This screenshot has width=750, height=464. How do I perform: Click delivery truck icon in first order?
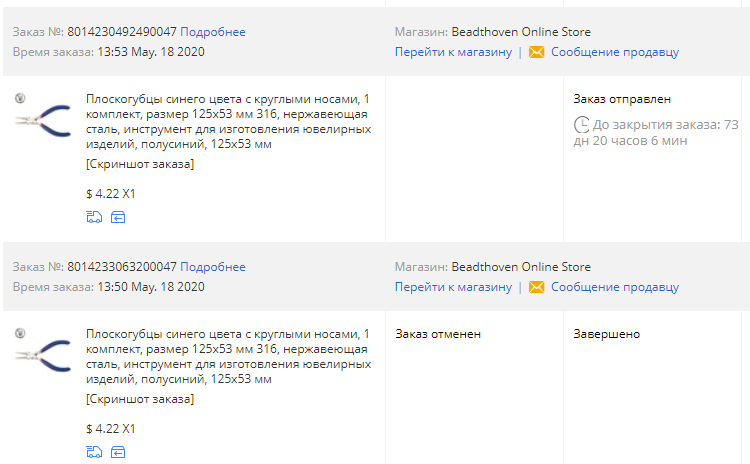point(95,217)
